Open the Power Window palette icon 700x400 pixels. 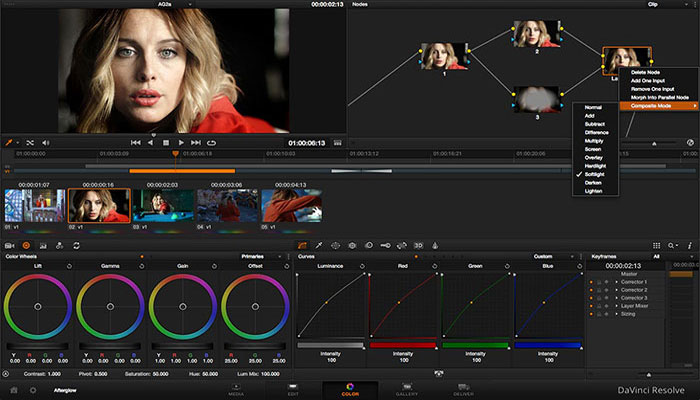coord(335,246)
